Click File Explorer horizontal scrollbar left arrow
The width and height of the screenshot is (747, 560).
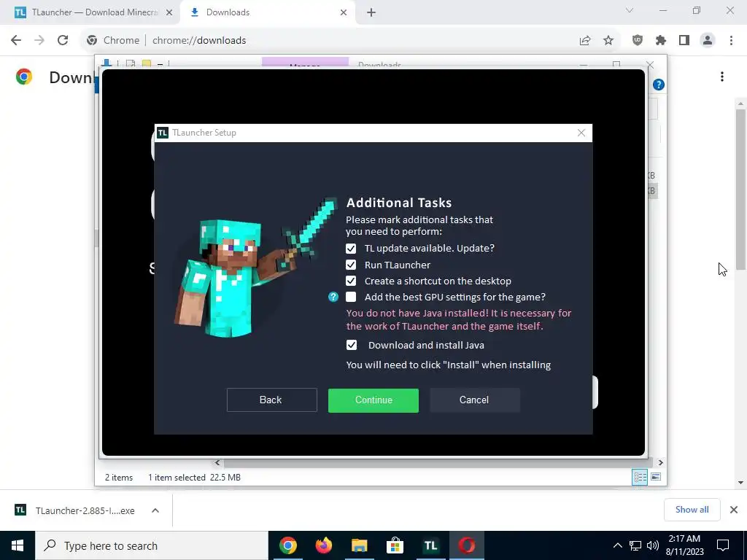(x=217, y=462)
